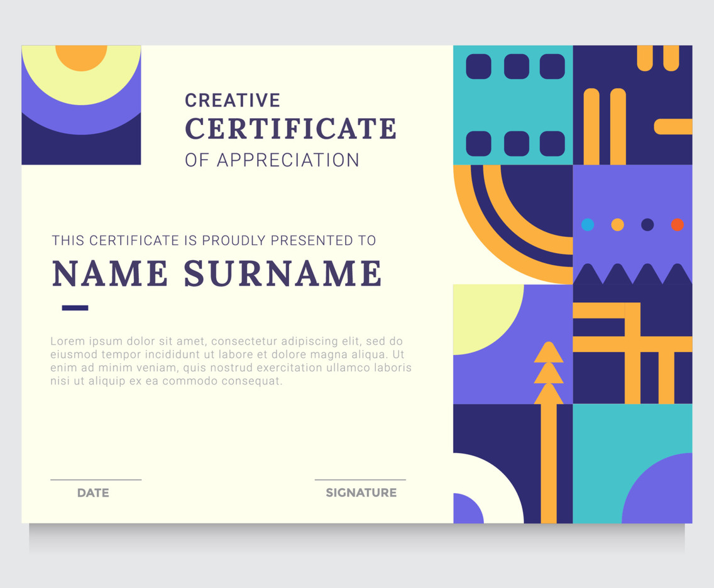
Task: Pick the blue dot in the dotted row
Action: coord(588,224)
